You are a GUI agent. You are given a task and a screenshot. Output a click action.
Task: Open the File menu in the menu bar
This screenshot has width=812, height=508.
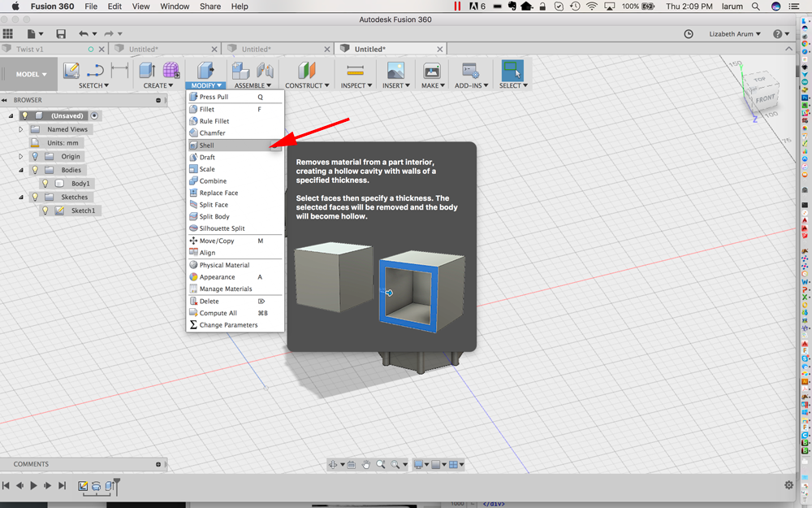tap(91, 7)
